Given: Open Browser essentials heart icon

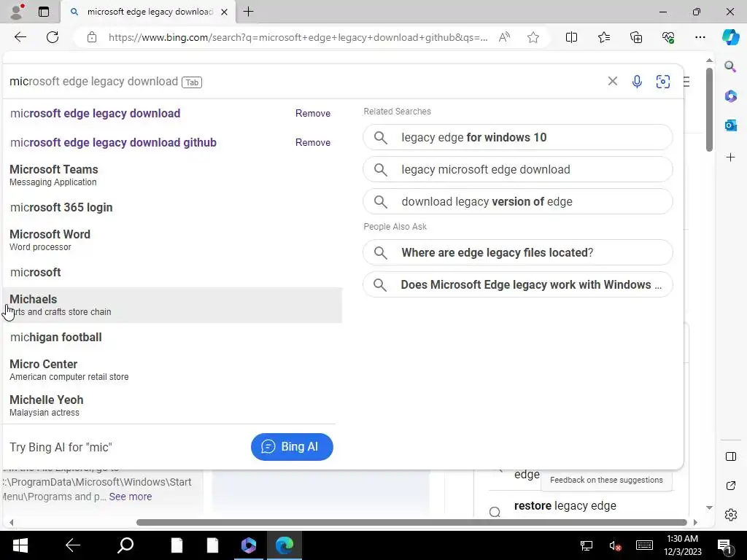Looking at the screenshot, I should [x=668, y=37].
